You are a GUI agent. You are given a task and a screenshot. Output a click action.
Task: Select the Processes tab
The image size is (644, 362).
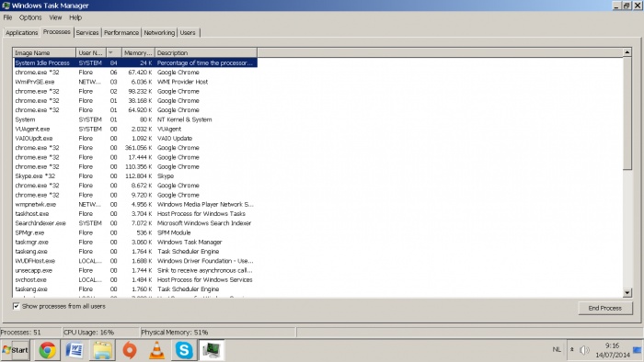(57, 32)
